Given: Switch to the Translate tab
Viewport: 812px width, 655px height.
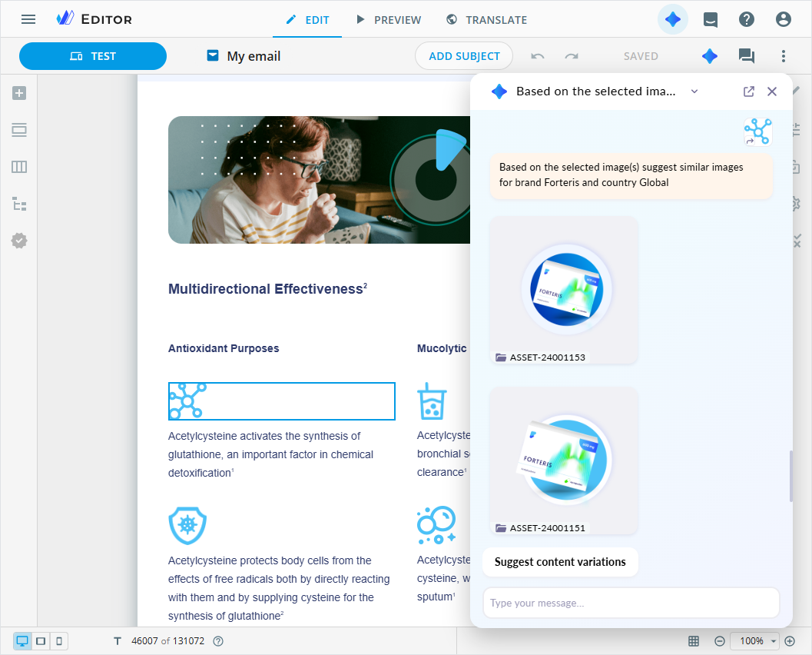Looking at the screenshot, I should click(486, 19).
